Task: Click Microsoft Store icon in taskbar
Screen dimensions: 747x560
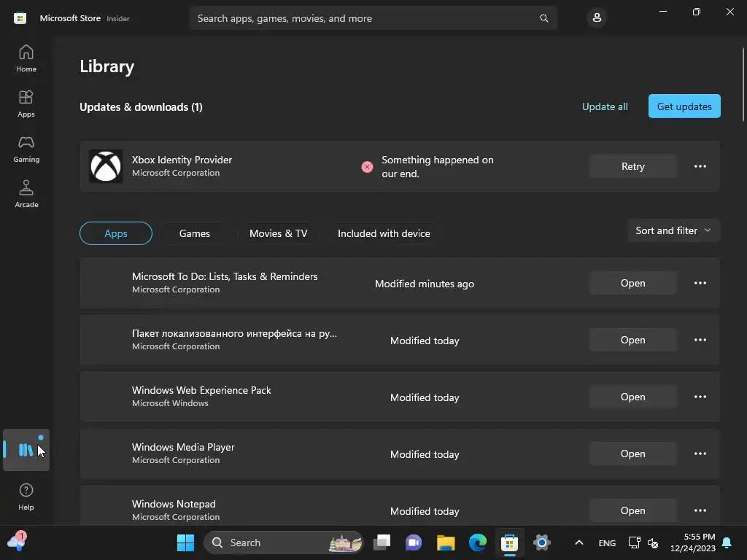Action: (509, 542)
